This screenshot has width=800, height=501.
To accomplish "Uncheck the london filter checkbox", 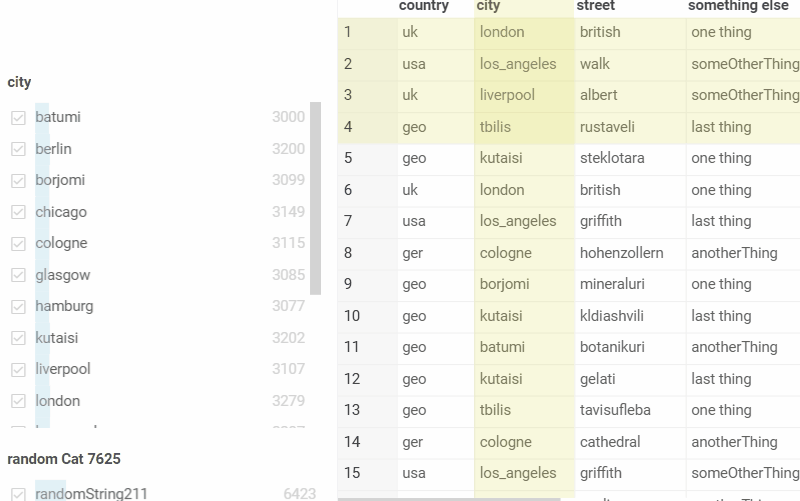I will click(18, 401).
